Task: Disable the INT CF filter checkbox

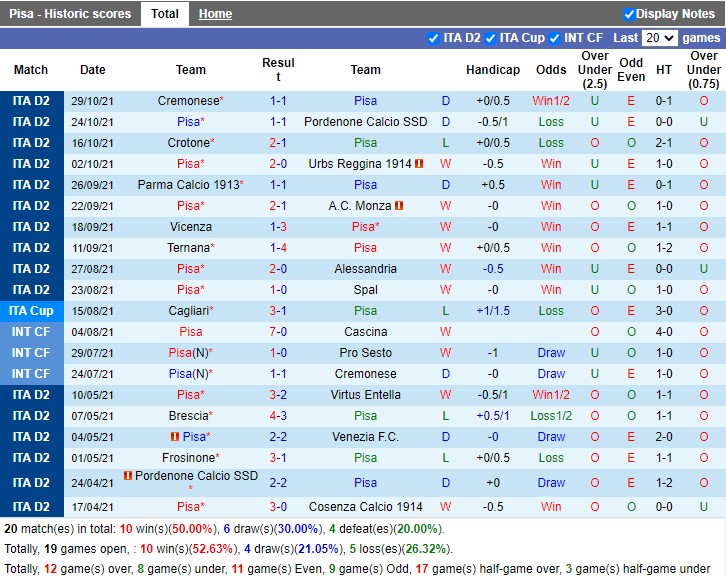Action: click(x=554, y=38)
